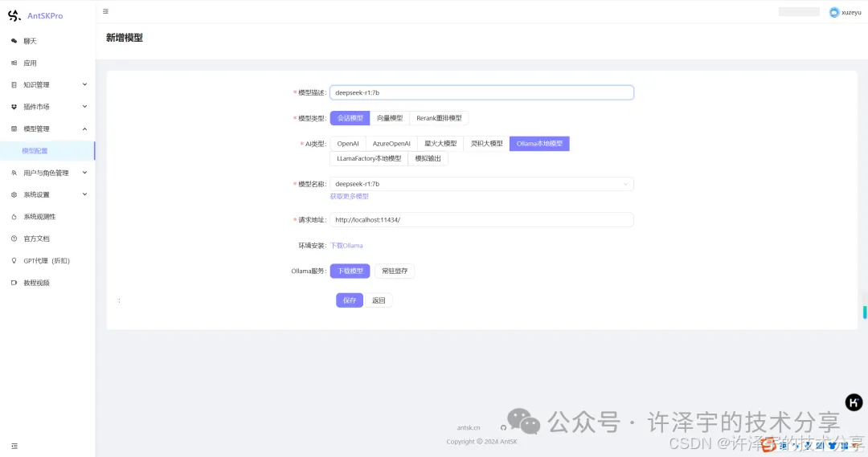Click the bottom sidebar collapse icon
The width and height of the screenshot is (868, 457).
pyautogui.click(x=14, y=446)
